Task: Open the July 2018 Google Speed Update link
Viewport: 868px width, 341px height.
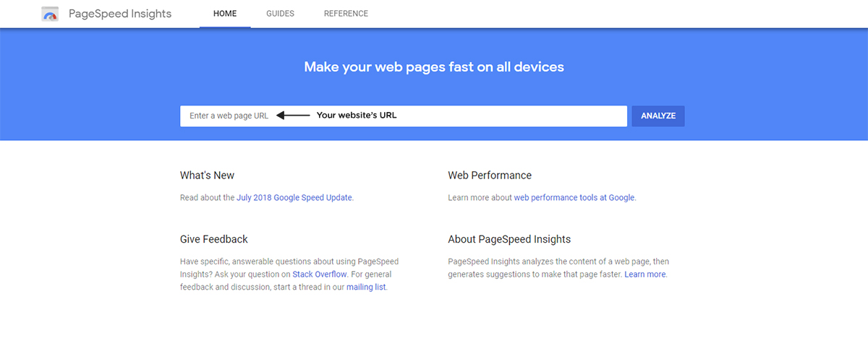Action: [x=294, y=197]
